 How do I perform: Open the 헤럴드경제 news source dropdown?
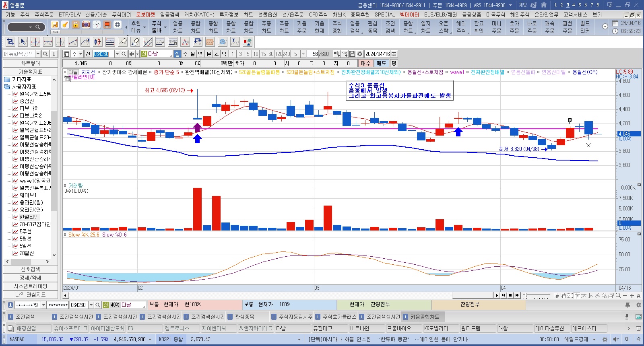594,340
